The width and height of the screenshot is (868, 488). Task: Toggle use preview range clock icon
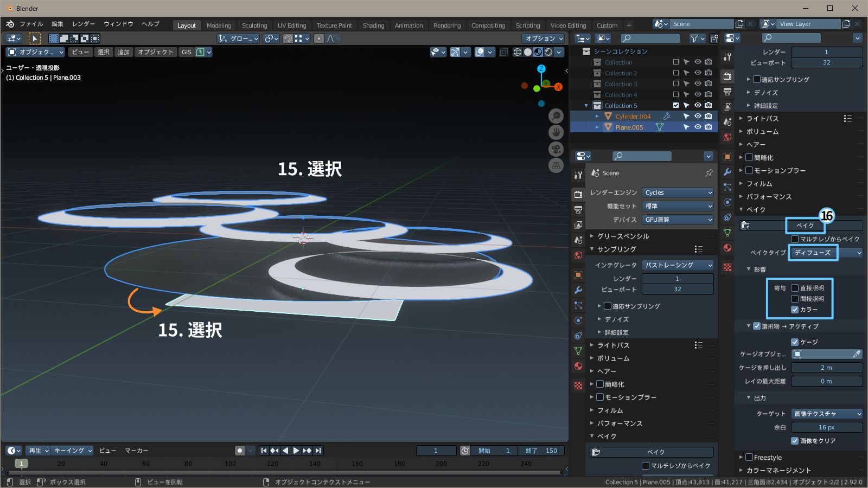click(465, 451)
